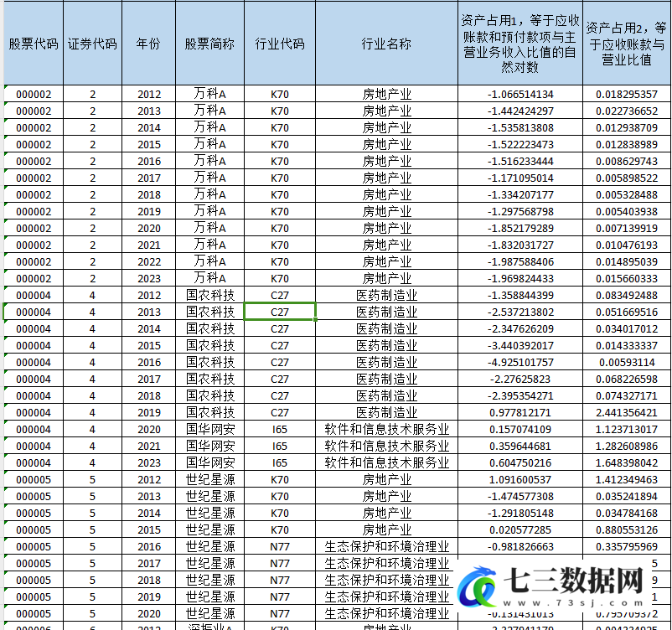Click the value 1.091600537
The height and width of the screenshot is (630, 672).
click(x=520, y=479)
